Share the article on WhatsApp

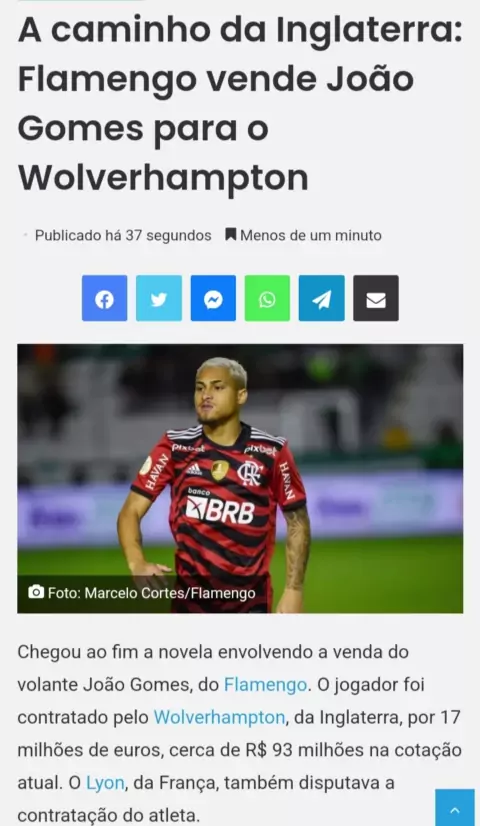[x=267, y=298]
